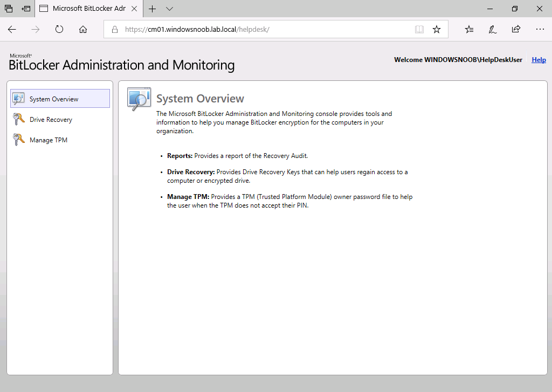Click the System Overview heading text
The image size is (552, 392).
[200, 99]
